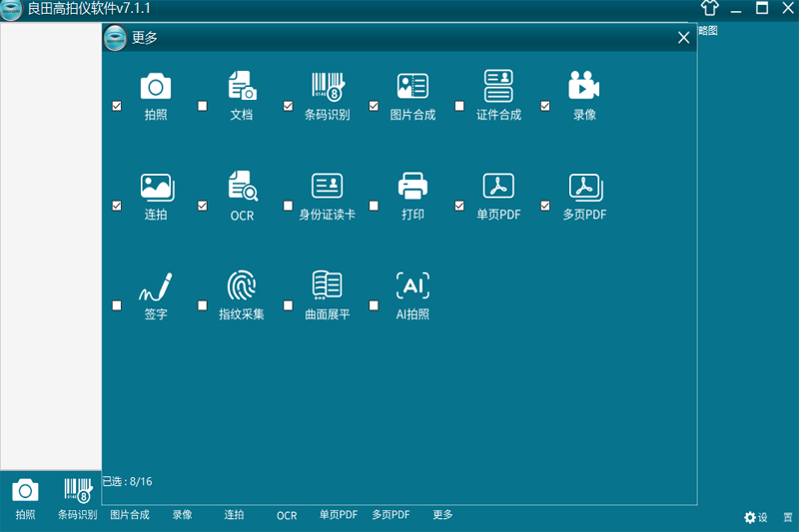Disable the 多页PDF checkbox
Screen dimensions: 799x532
(545, 206)
